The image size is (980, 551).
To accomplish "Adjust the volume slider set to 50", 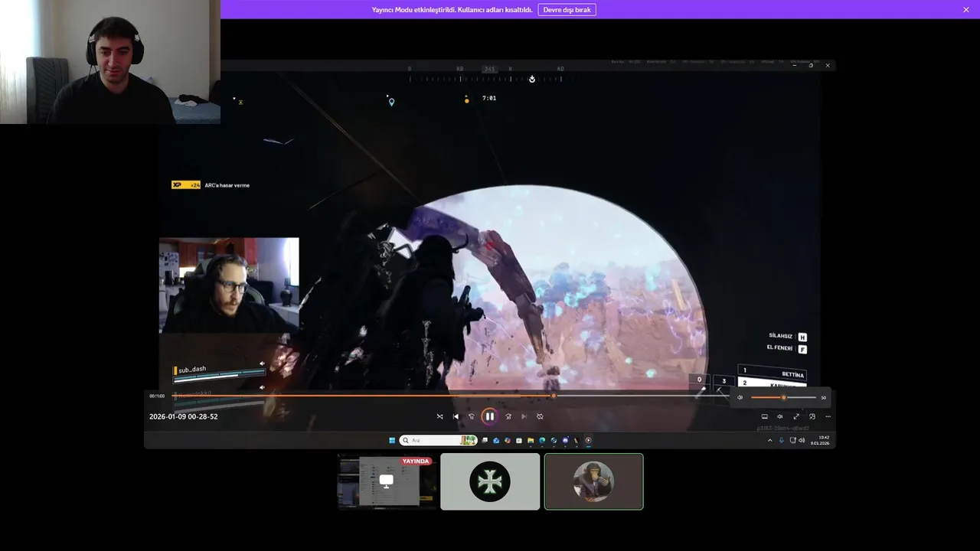I will [x=783, y=397].
